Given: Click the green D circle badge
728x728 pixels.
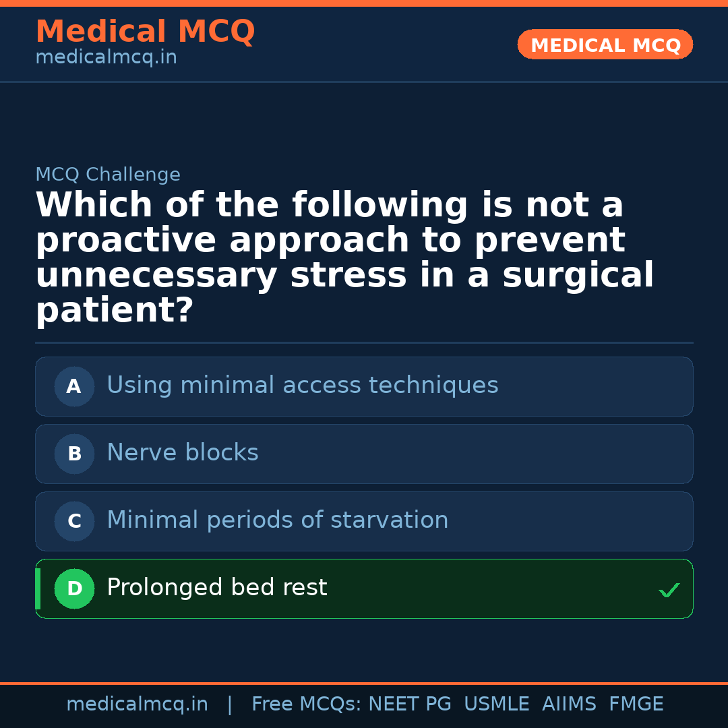Looking at the screenshot, I should tap(74, 589).
